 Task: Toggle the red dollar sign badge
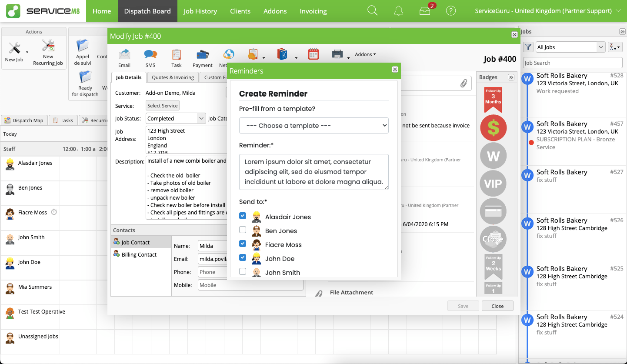494,128
